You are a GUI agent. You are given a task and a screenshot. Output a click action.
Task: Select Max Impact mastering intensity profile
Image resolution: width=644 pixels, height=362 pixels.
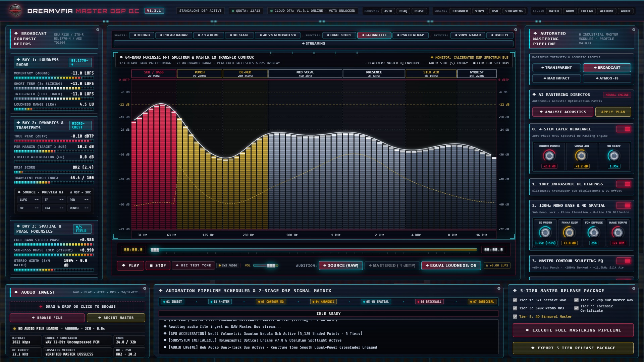556,78
